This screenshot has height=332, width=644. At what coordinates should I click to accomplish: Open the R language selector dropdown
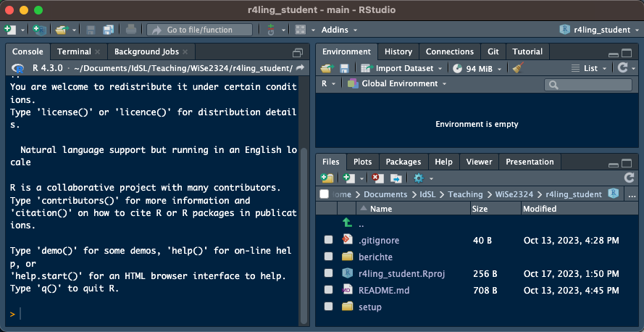328,83
